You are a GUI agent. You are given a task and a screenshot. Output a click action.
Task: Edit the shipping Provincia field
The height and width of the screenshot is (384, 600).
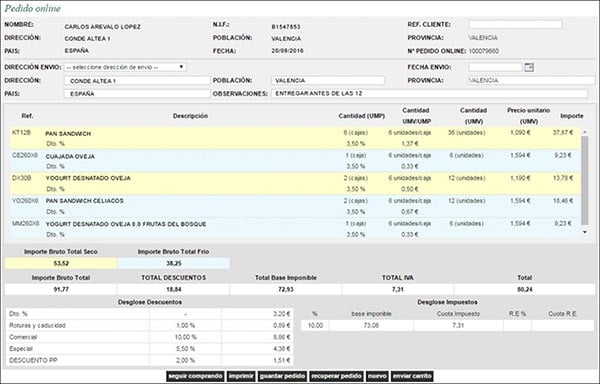pyautogui.click(x=532, y=80)
